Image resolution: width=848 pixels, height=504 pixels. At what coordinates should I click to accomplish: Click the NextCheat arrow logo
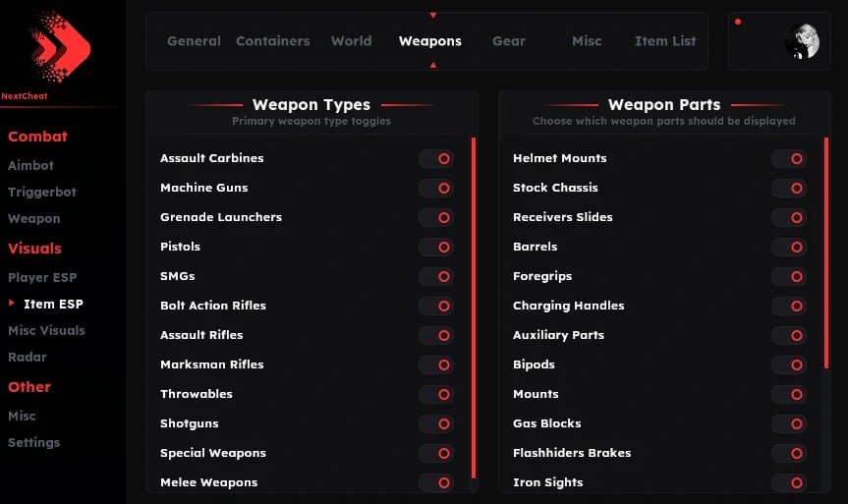(60, 45)
